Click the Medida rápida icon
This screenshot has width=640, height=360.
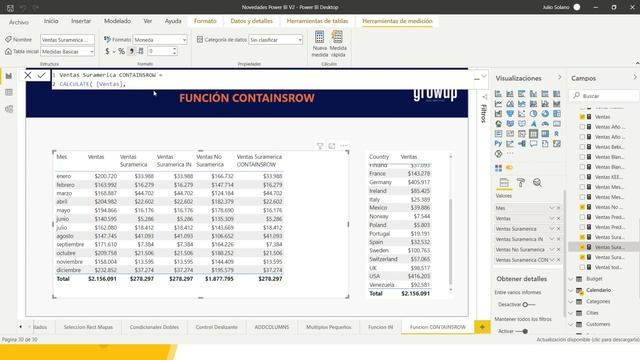pos(337,37)
